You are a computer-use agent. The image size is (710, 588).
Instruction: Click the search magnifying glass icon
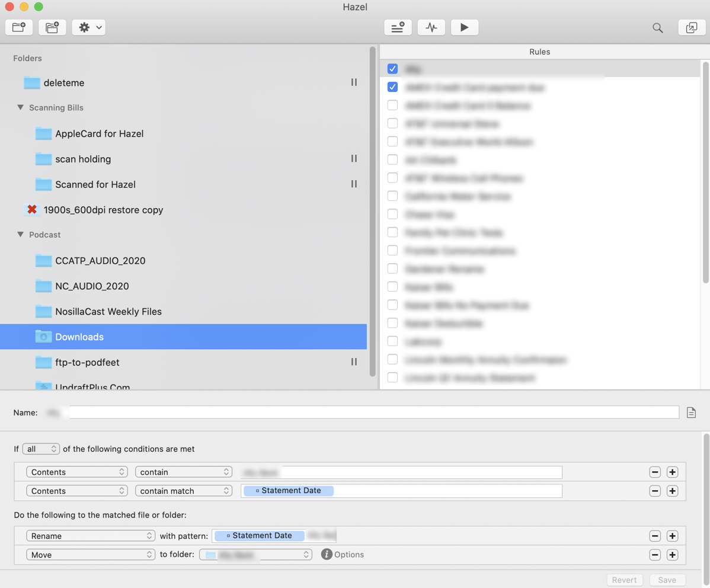[x=658, y=28]
